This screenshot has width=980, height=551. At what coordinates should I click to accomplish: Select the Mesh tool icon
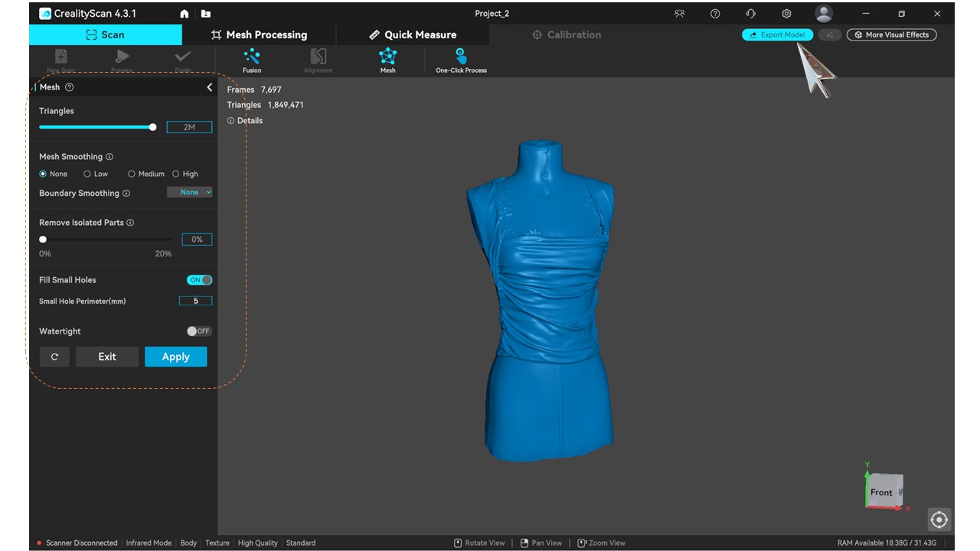point(388,57)
